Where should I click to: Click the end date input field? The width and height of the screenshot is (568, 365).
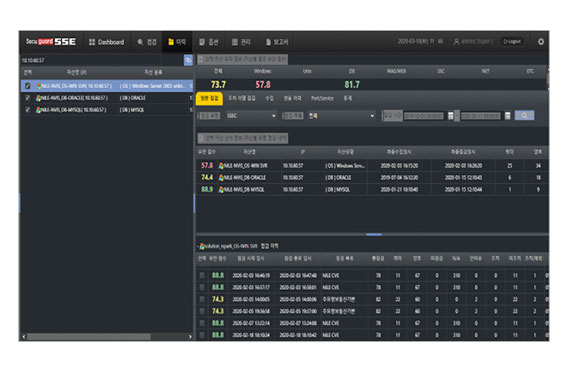coord(481,116)
